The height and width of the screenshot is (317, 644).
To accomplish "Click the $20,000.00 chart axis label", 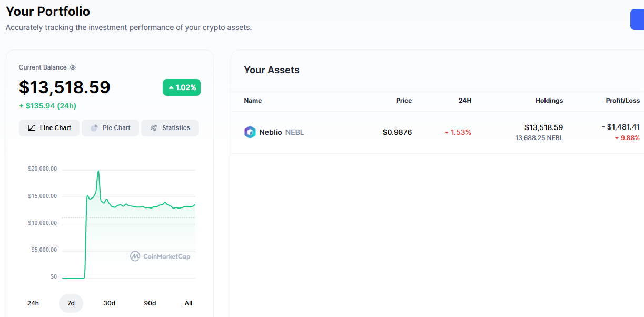I will click(43, 169).
